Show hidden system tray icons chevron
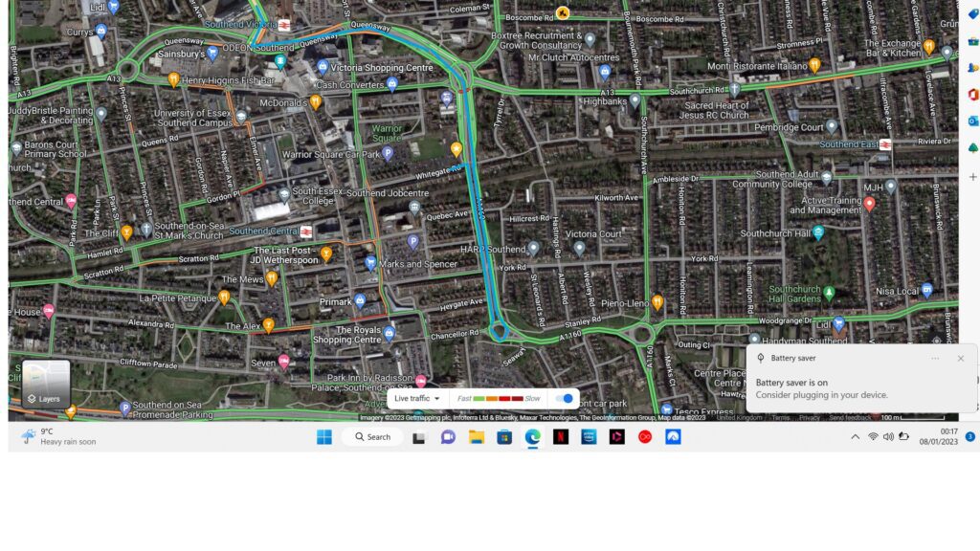The image size is (980, 551). (855, 437)
